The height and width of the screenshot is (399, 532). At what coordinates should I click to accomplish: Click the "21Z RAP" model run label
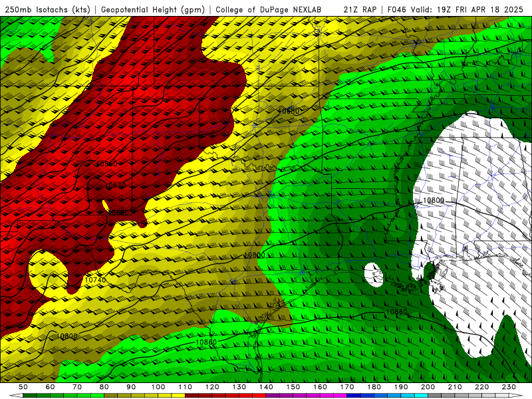(x=360, y=10)
